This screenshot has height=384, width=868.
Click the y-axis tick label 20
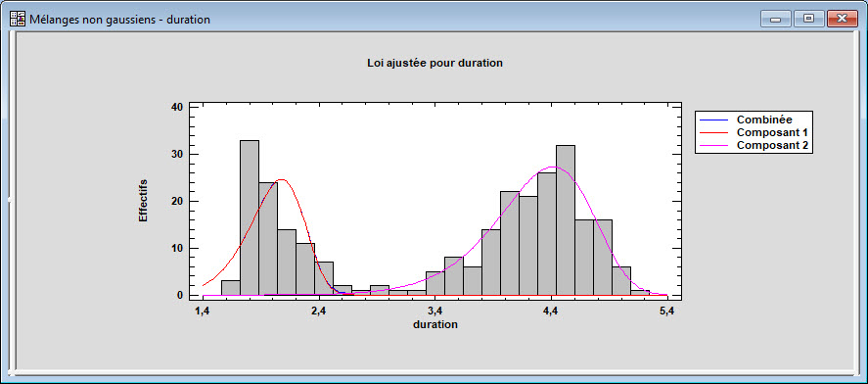pos(176,202)
